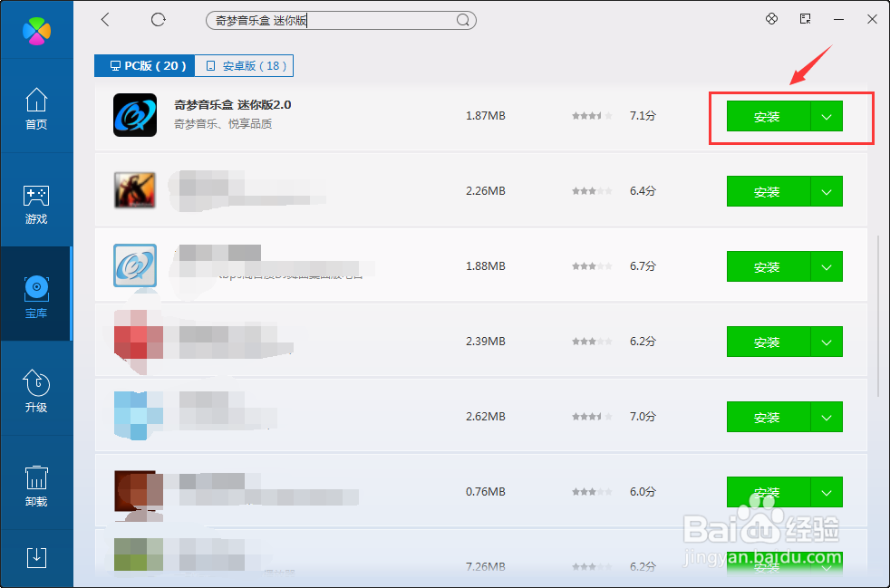This screenshot has width=890, height=588.
Task: Click the 奇梦音乐、悦享品质 description
Action: pyautogui.click(x=223, y=124)
